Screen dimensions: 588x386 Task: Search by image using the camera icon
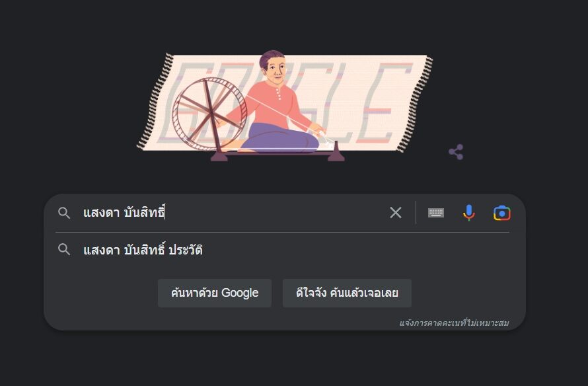click(501, 213)
